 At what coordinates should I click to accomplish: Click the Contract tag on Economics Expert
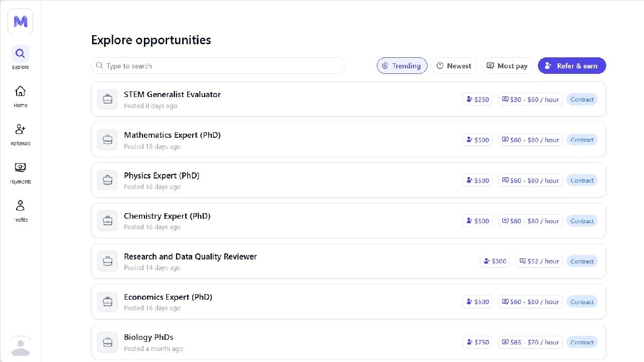pyautogui.click(x=582, y=302)
